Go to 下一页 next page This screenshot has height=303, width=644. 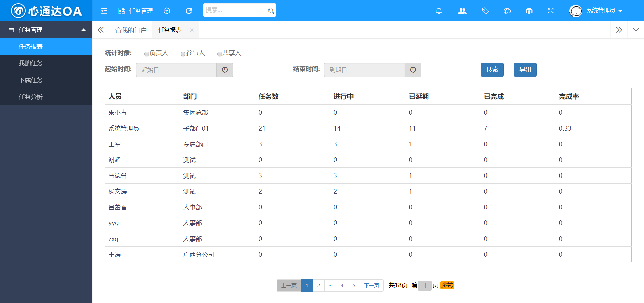[x=372, y=285]
